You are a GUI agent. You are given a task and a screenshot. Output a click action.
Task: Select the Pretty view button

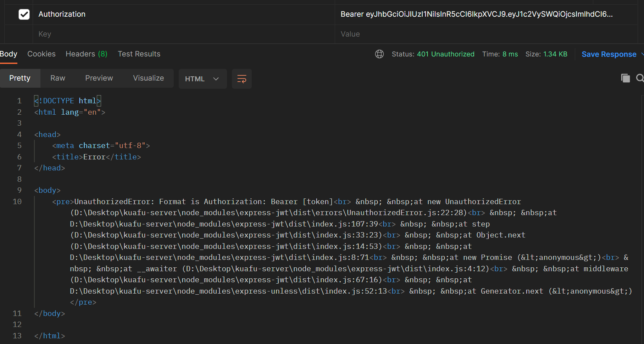20,78
